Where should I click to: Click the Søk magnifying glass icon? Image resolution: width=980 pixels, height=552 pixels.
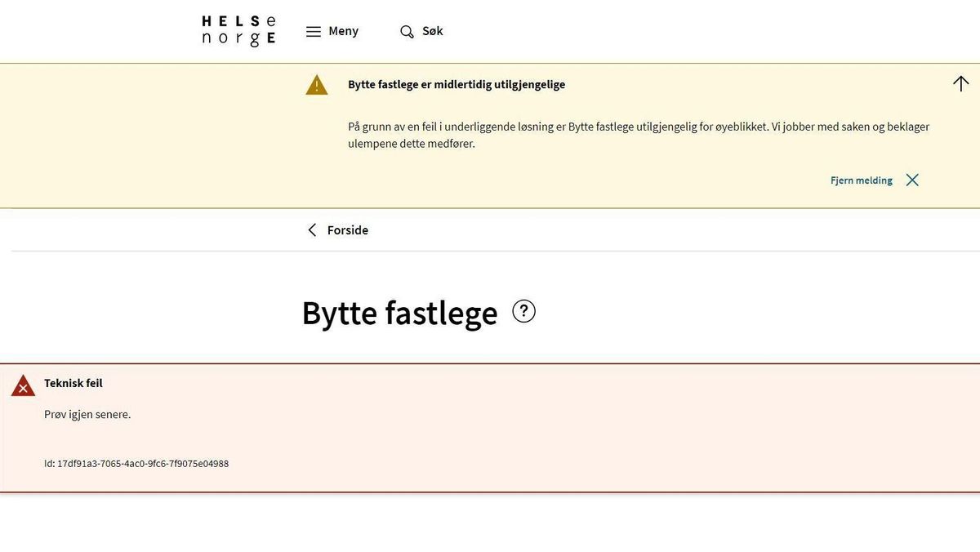[x=406, y=31]
